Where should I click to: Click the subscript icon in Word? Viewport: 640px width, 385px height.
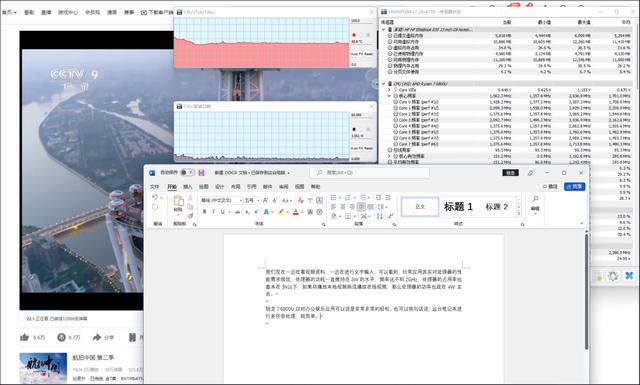(247, 211)
